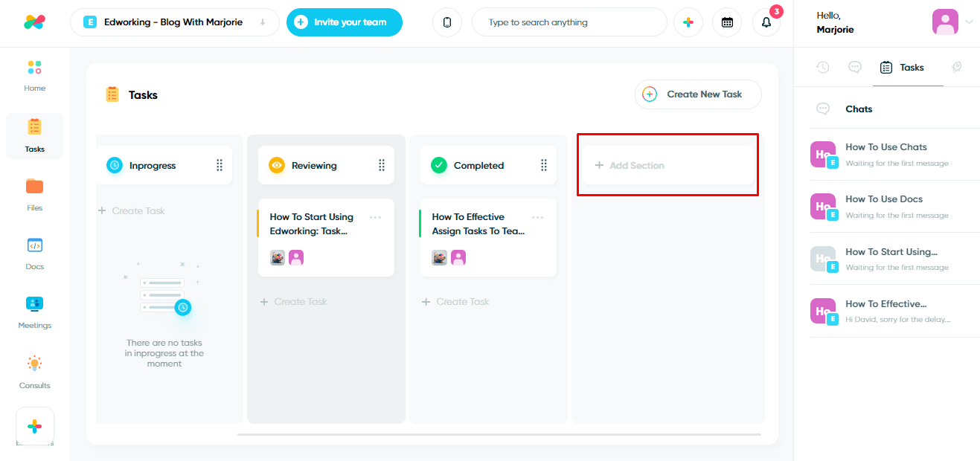Open Meetings from the sidebar

34,312
